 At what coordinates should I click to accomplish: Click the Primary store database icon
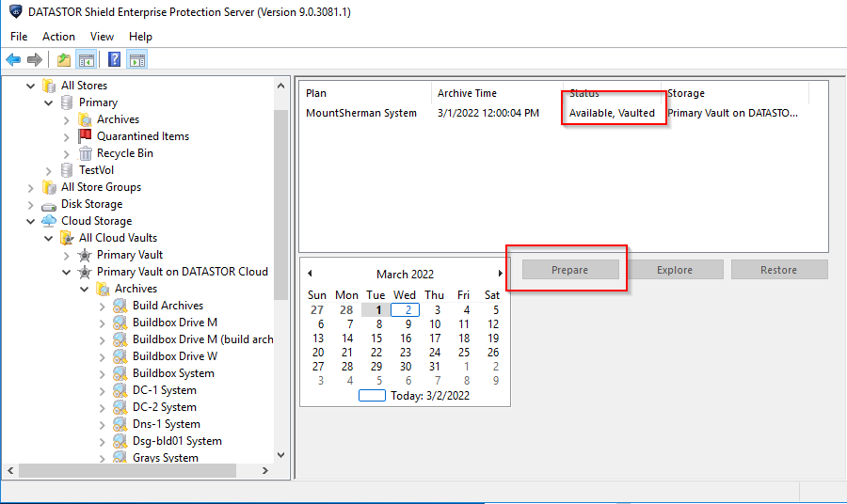click(x=67, y=102)
